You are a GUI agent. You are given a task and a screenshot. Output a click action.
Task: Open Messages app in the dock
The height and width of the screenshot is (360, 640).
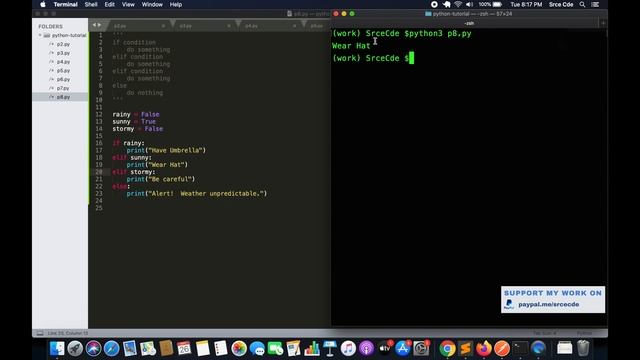pos(257,348)
